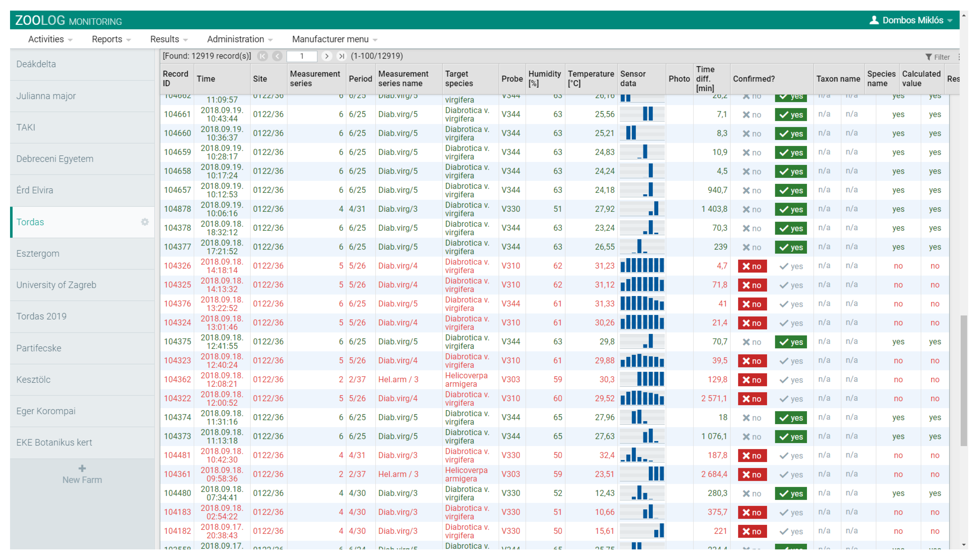
Task: Set record 104326 confirmed to yes
Action: tap(791, 266)
